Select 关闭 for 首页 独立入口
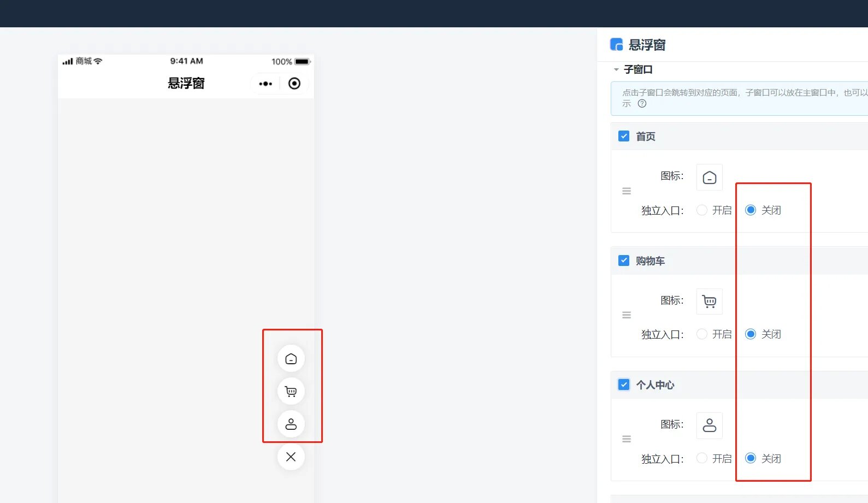The width and height of the screenshot is (868, 503). 751,210
